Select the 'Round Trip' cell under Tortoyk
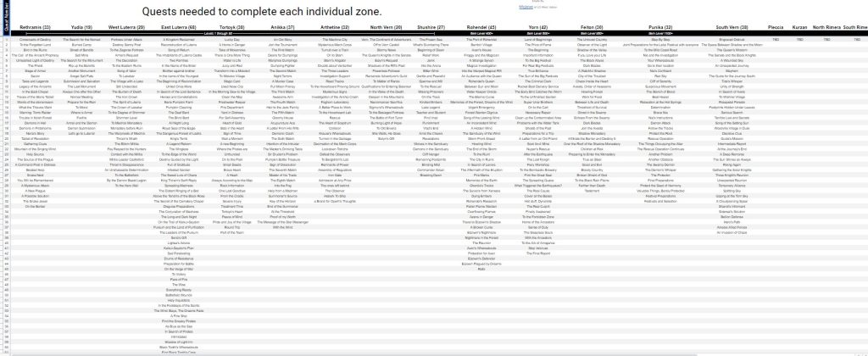 click(x=232, y=227)
